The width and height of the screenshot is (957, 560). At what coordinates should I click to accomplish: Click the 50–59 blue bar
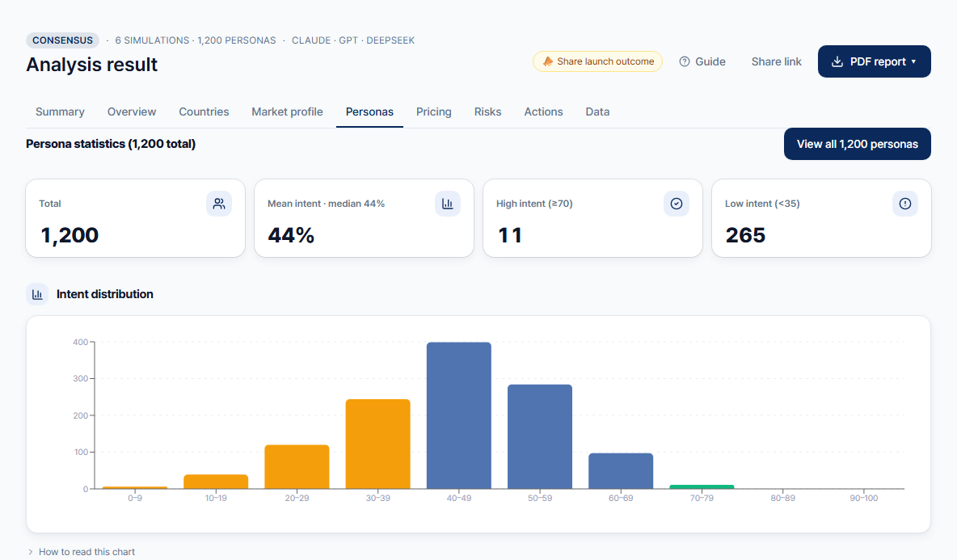coord(540,437)
